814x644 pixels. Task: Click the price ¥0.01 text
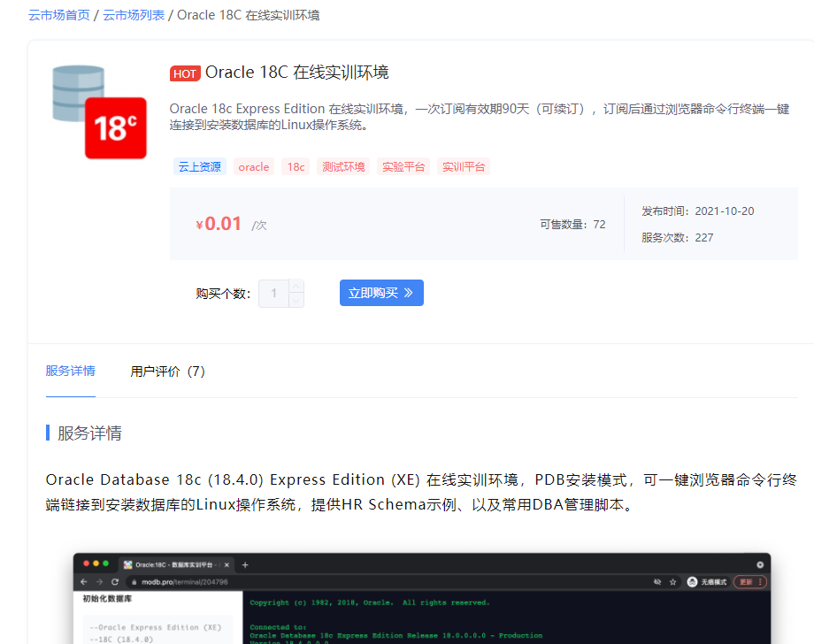(219, 224)
